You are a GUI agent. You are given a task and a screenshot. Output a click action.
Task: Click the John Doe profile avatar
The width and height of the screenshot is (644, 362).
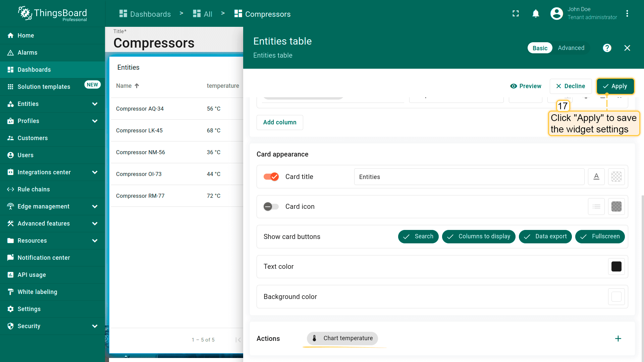[556, 13]
